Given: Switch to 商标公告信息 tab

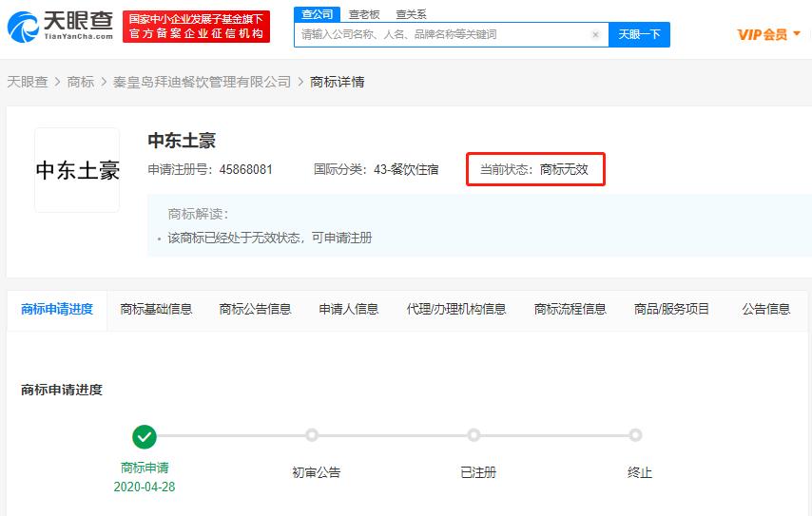Looking at the screenshot, I should (x=255, y=309).
